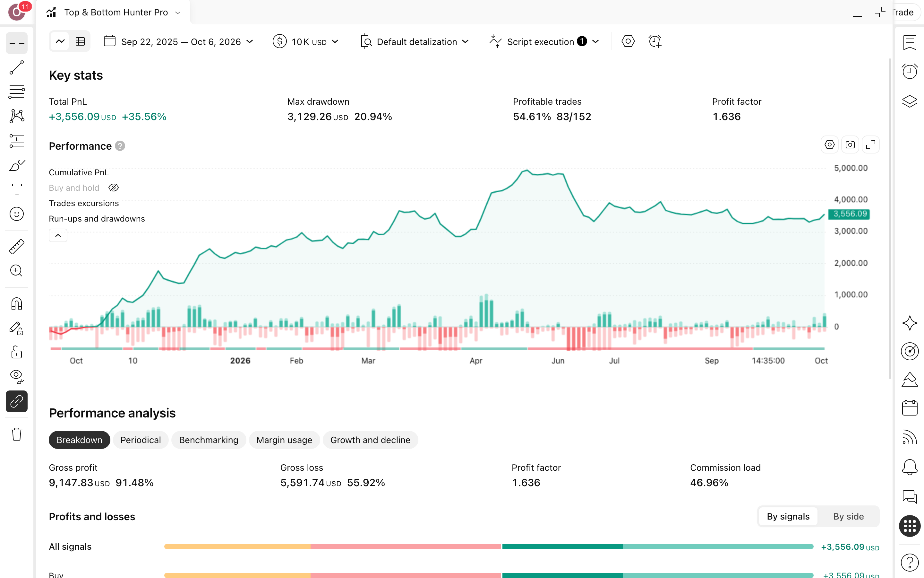Click the remove drawings trash icon
The image size is (924, 578).
pyautogui.click(x=16, y=434)
